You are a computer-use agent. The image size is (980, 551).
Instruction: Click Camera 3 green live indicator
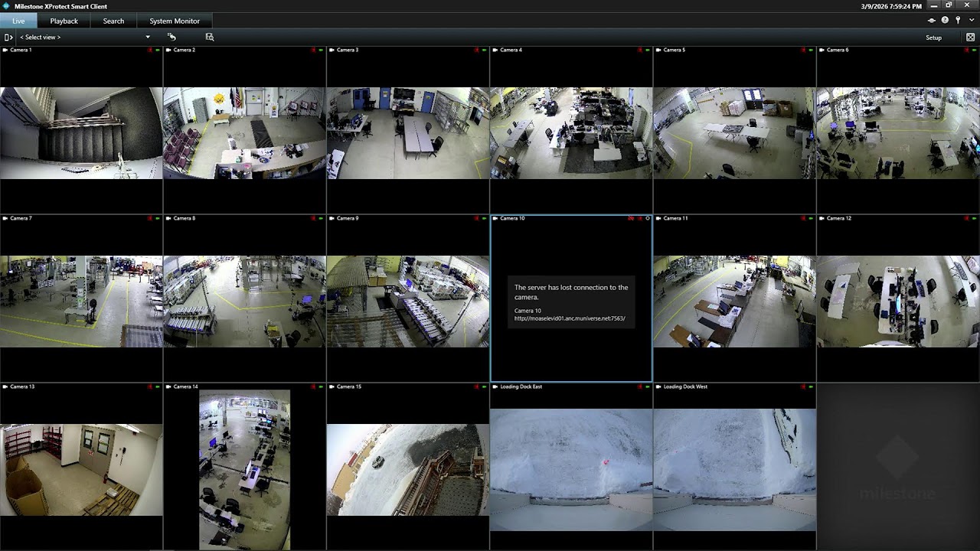(484, 50)
